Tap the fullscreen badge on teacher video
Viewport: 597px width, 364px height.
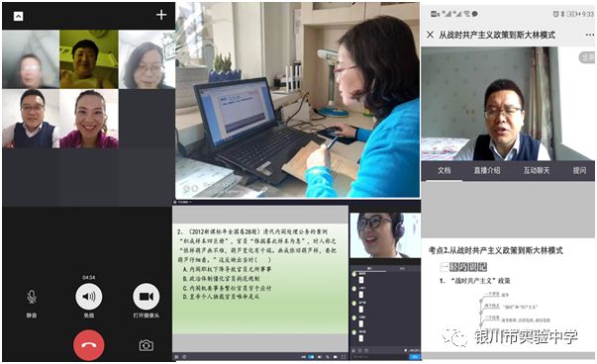click(x=587, y=57)
